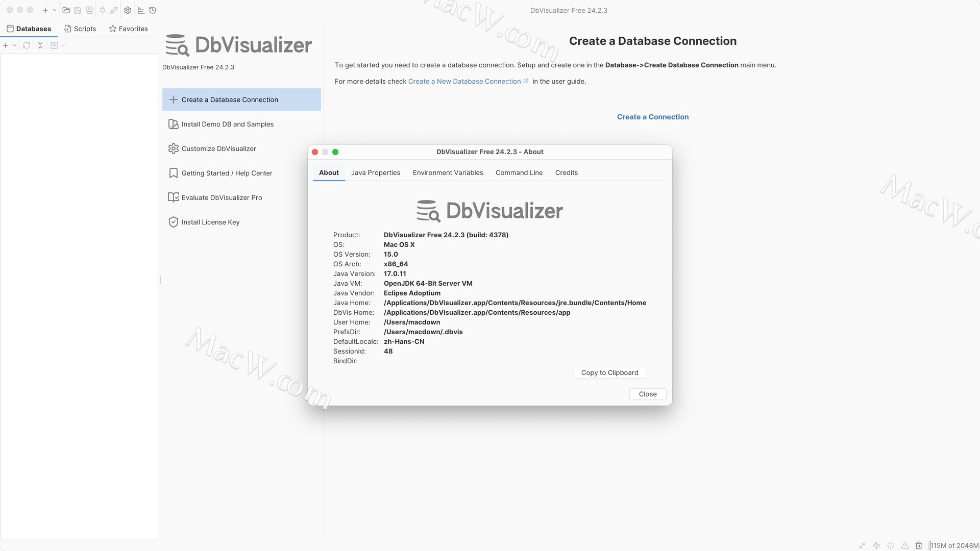Click the garbage collection trash icon

point(919,545)
